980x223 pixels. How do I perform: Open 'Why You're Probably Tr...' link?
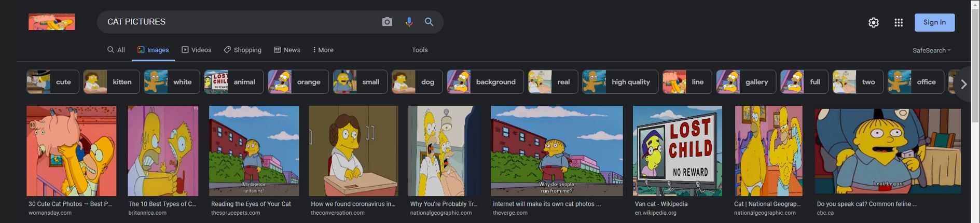[x=444, y=204]
